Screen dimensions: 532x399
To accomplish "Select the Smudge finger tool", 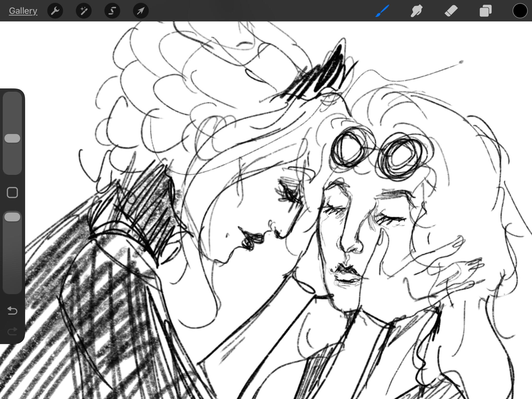I will point(416,11).
